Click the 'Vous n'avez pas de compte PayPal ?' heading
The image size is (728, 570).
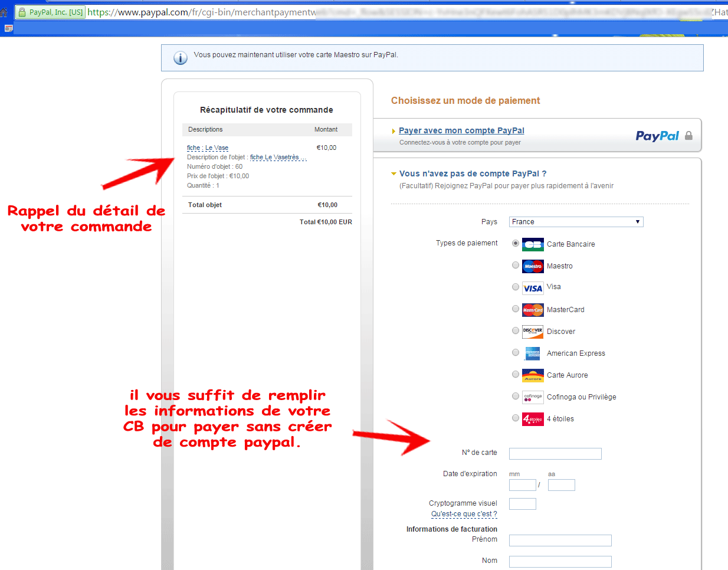coord(473,173)
